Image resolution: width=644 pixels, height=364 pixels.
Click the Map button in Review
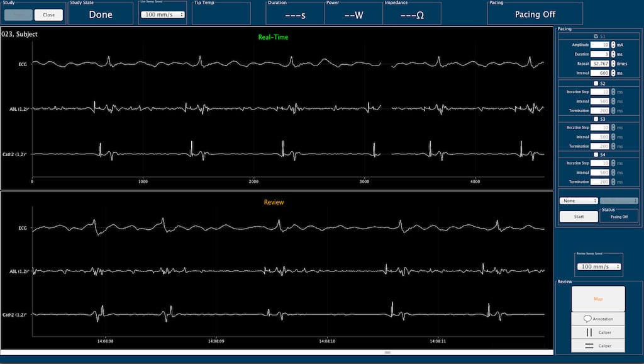pos(598,299)
